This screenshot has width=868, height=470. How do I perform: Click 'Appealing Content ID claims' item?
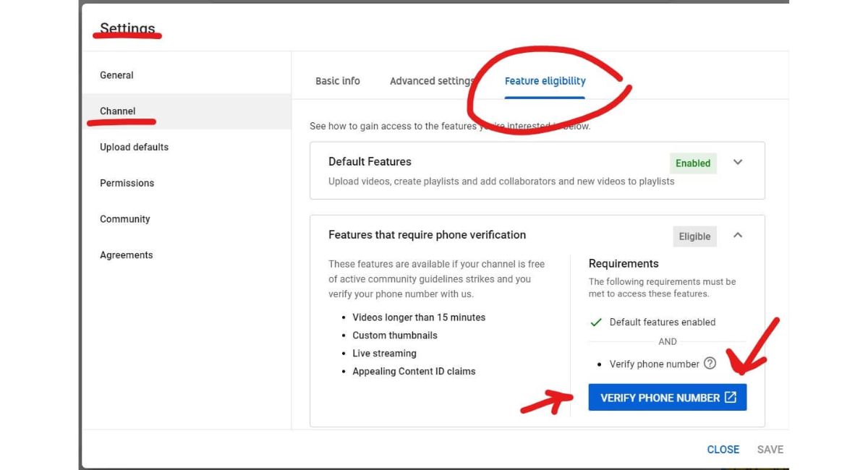coord(414,372)
